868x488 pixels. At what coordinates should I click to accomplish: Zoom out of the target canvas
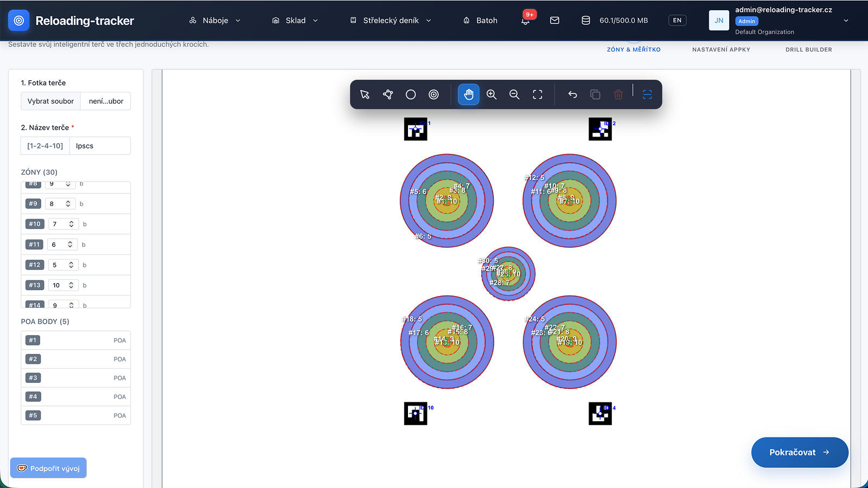click(x=514, y=94)
